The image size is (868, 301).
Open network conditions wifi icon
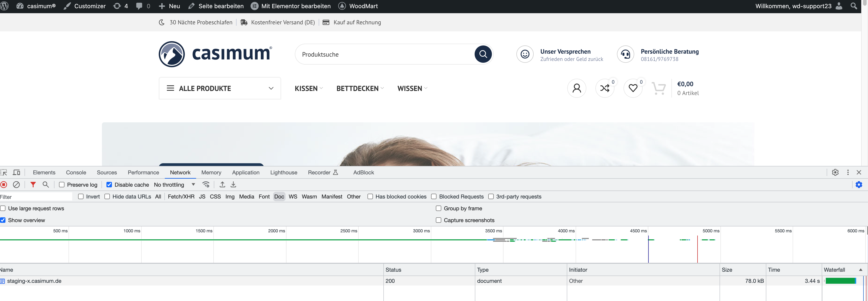206,185
